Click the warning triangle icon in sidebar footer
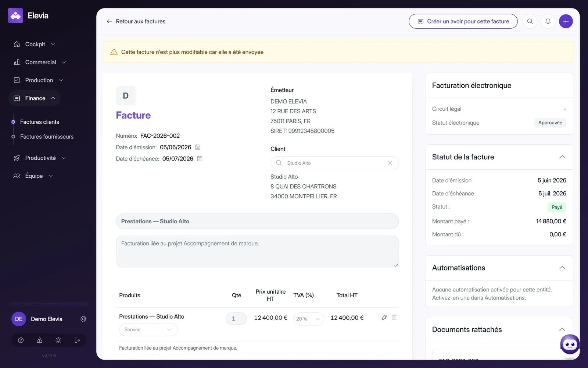This screenshot has width=588, height=368. tap(40, 340)
